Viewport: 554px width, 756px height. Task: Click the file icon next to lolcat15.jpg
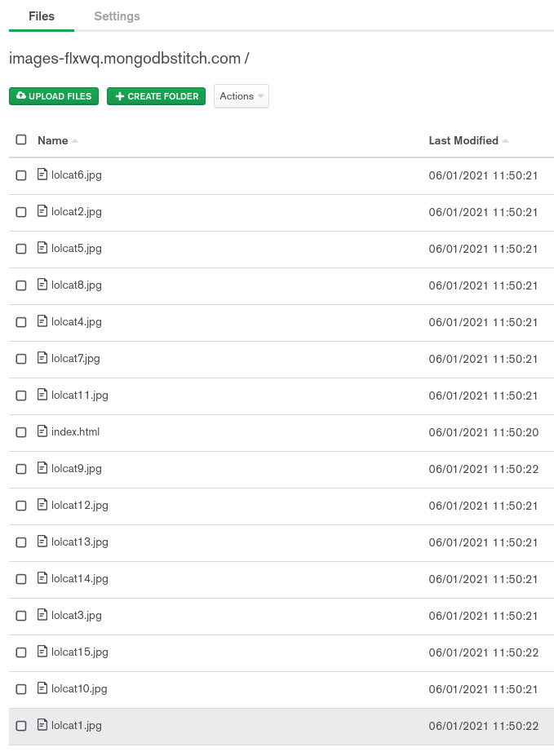[x=42, y=652]
